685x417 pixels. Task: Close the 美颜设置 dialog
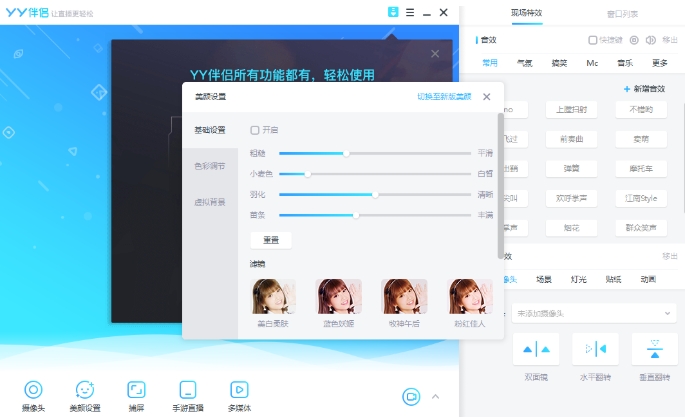[x=487, y=96]
